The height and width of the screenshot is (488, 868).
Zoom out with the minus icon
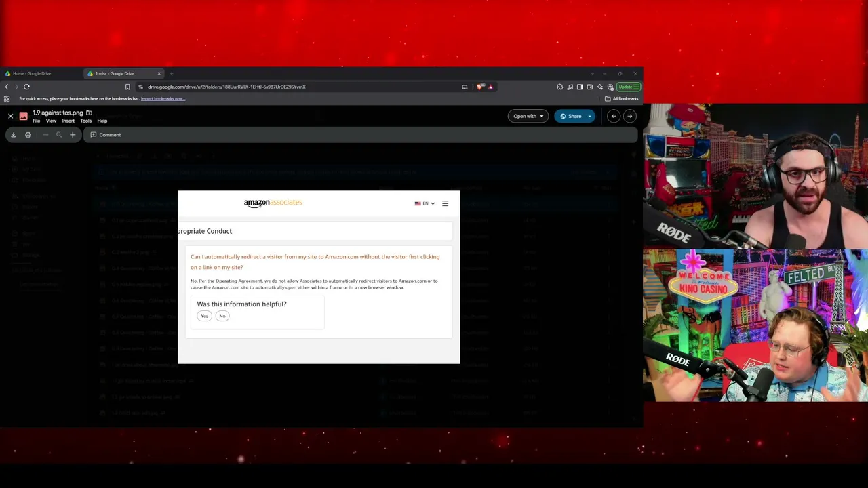coord(45,135)
